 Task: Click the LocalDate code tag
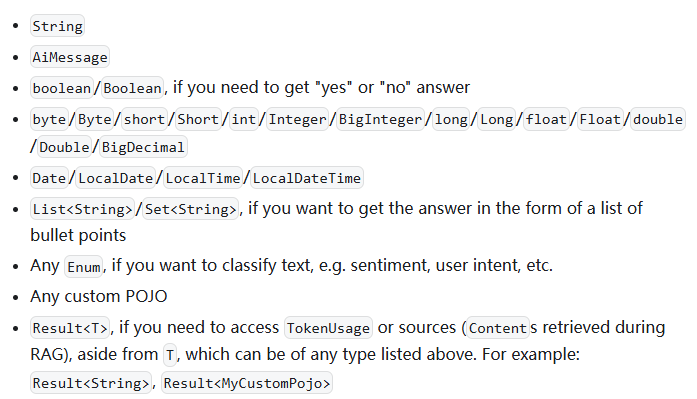tap(116, 178)
